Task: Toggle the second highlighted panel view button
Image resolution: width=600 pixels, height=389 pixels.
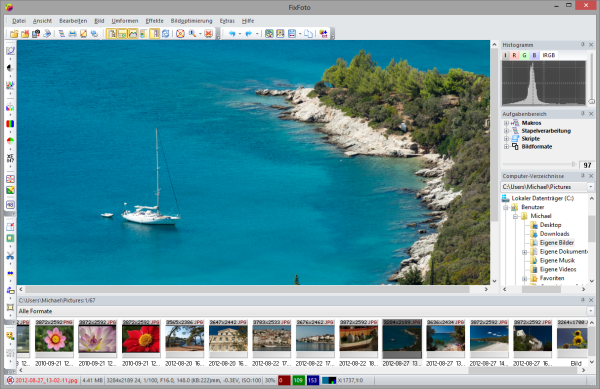Action: click(x=122, y=34)
